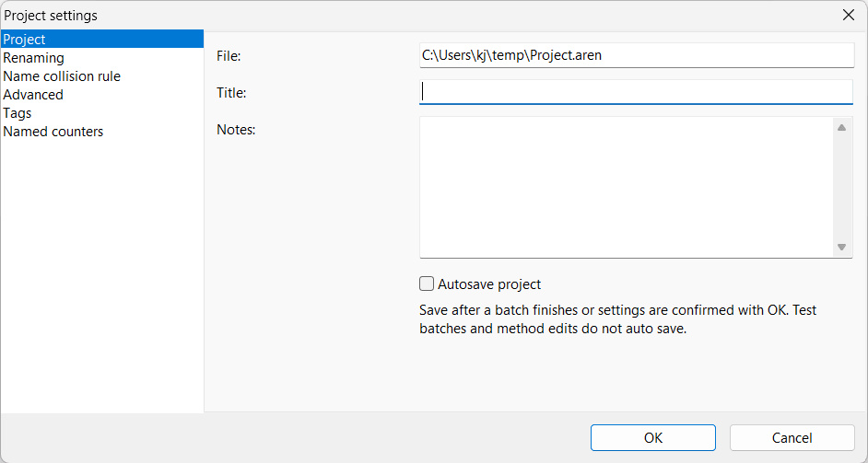Dismiss the dialog with Cancel

[x=792, y=437]
